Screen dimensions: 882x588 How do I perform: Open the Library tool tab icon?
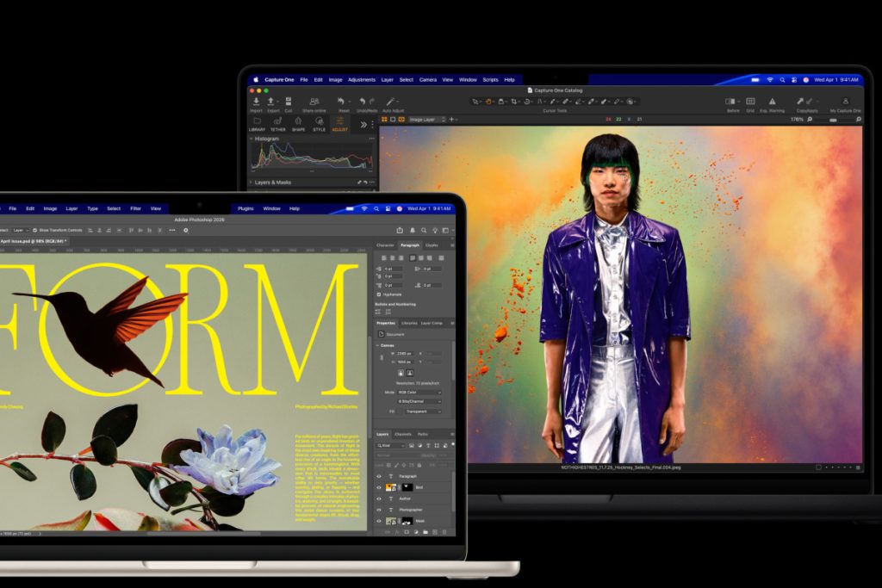[257, 121]
